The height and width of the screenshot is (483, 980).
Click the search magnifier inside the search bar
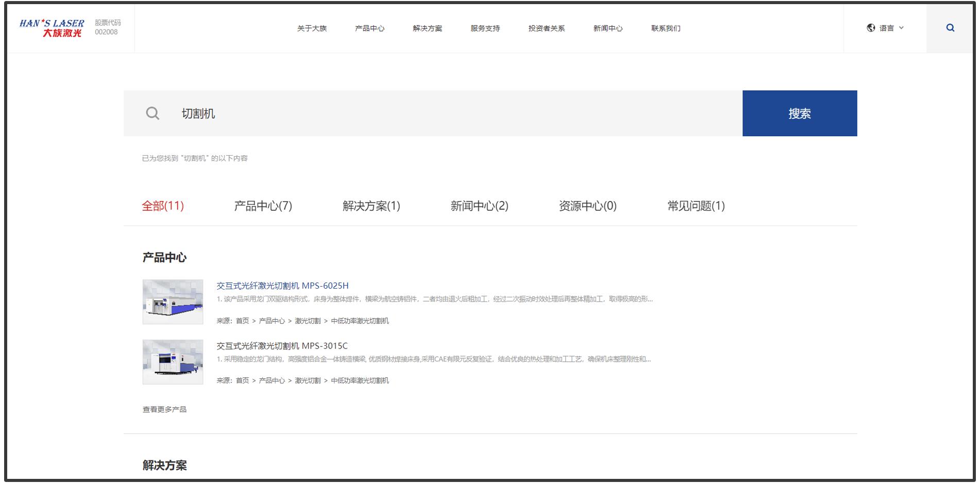point(153,113)
